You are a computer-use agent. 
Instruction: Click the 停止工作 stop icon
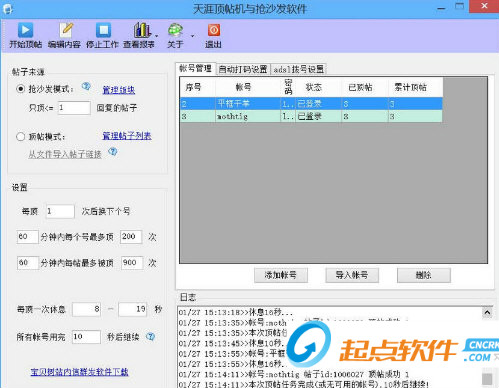103,30
